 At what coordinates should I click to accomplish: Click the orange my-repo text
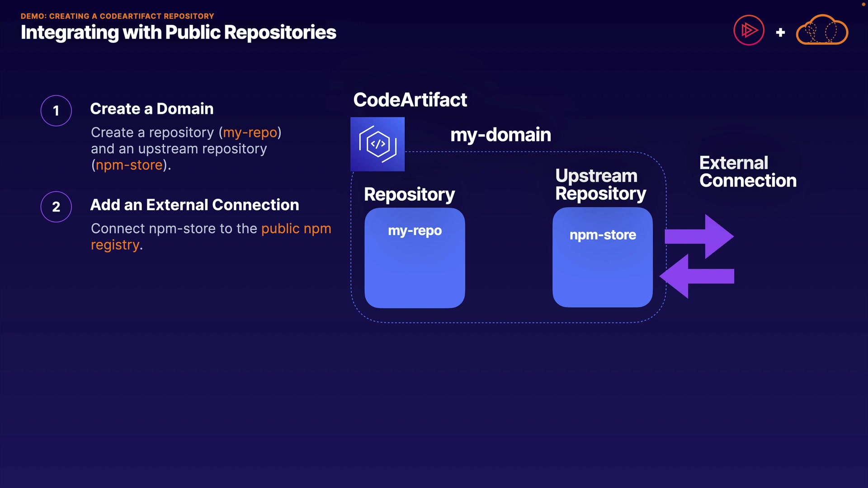coord(250,132)
